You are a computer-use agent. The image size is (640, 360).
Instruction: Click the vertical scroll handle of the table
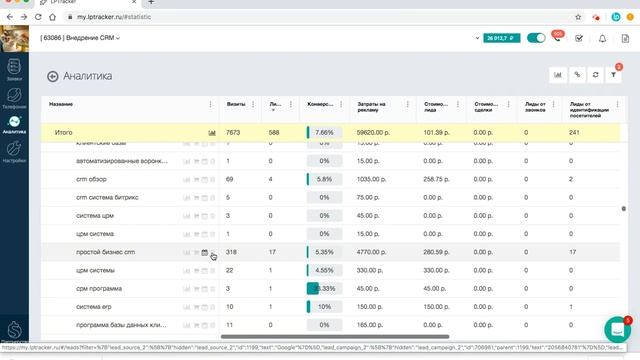pyautogui.click(x=623, y=209)
